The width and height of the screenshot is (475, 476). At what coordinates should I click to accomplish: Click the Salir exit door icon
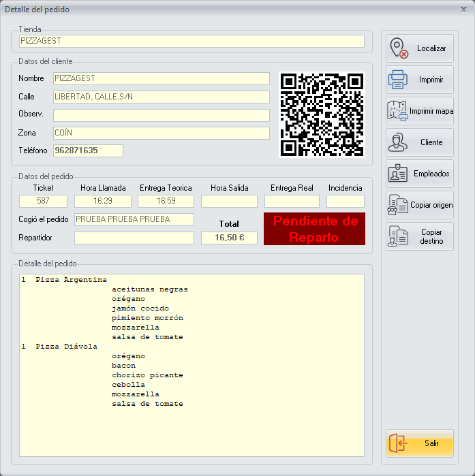click(398, 443)
